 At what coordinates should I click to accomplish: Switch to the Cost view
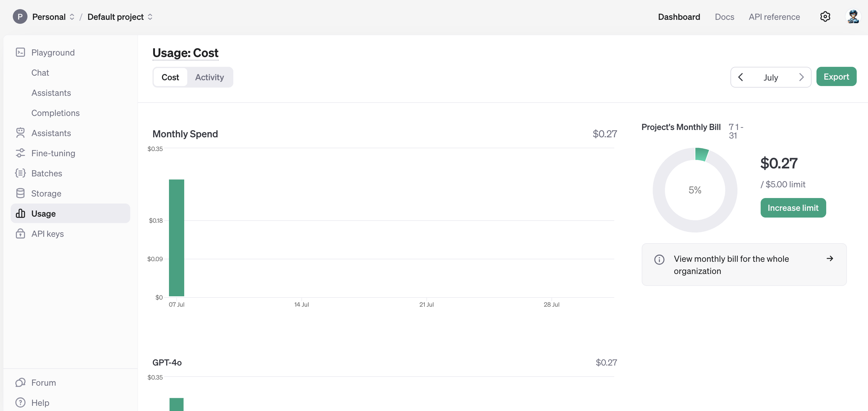170,77
